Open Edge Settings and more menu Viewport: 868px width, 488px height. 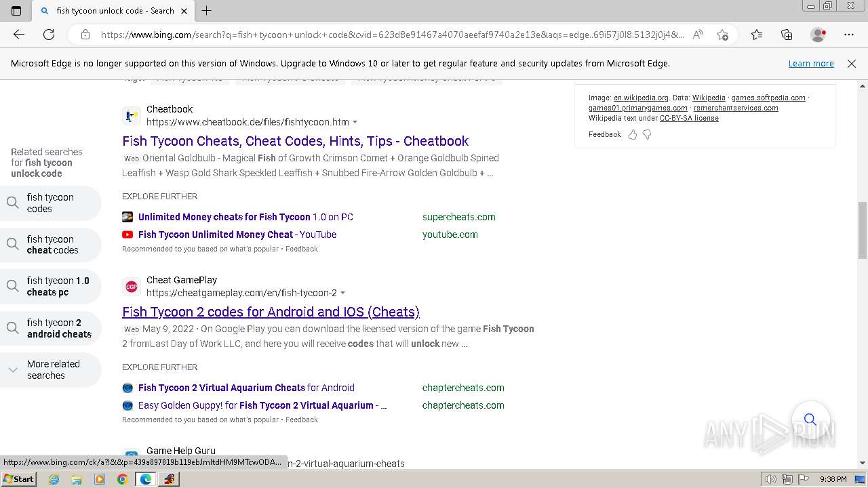pos(849,35)
